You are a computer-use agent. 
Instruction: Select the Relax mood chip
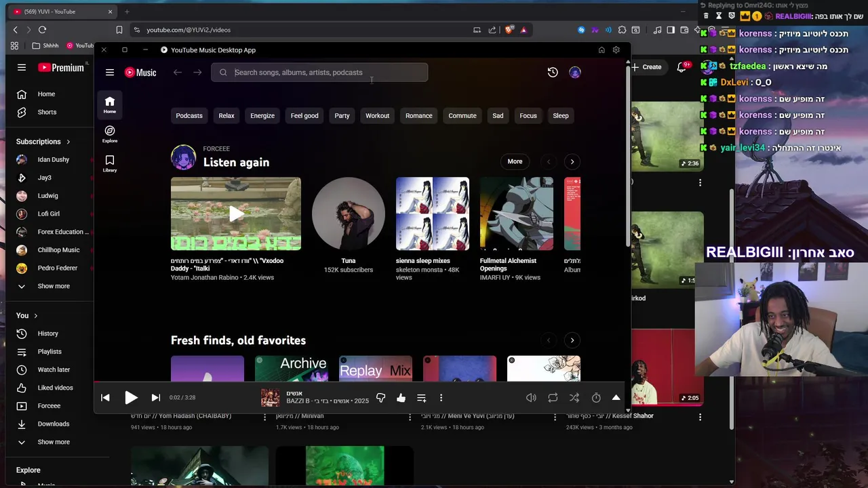pos(226,116)
